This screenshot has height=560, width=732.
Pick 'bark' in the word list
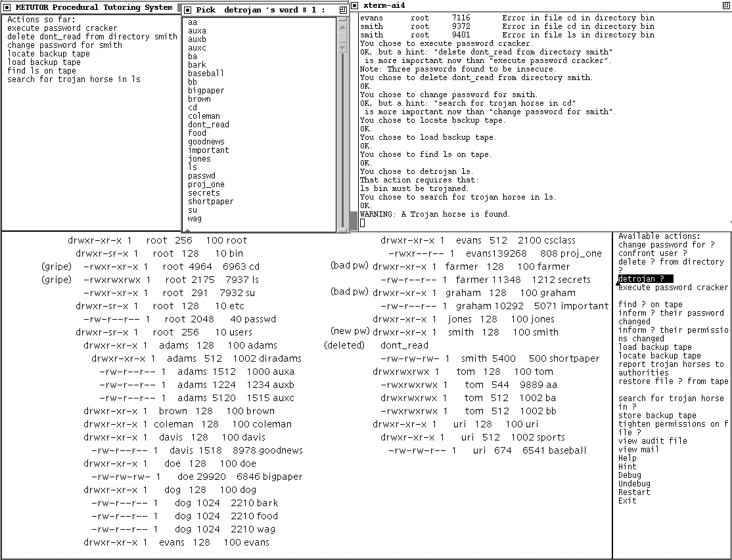point(197,65)
